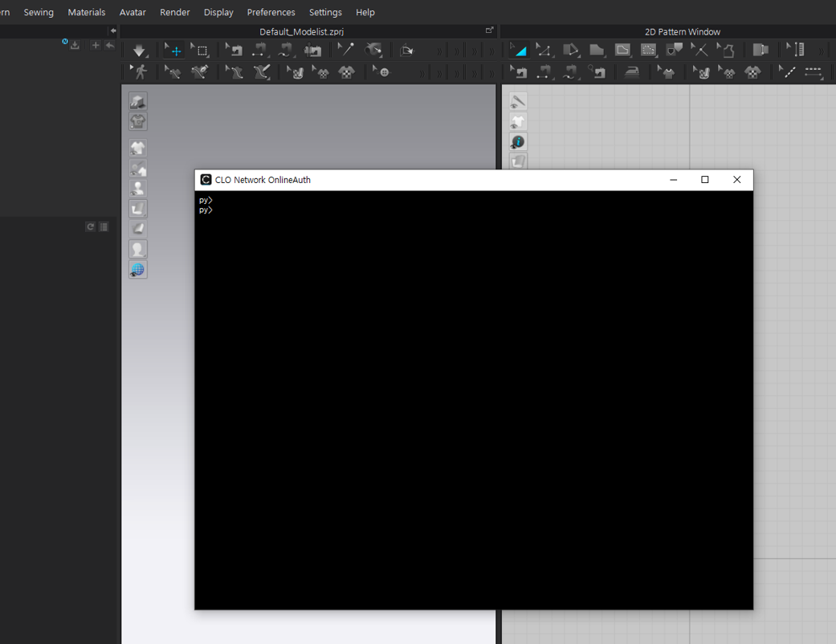The width and height of the screenshot is (836, 644).
Task: Open Check Sewing Length magnifier tool
Action: [x=597, y=71]
